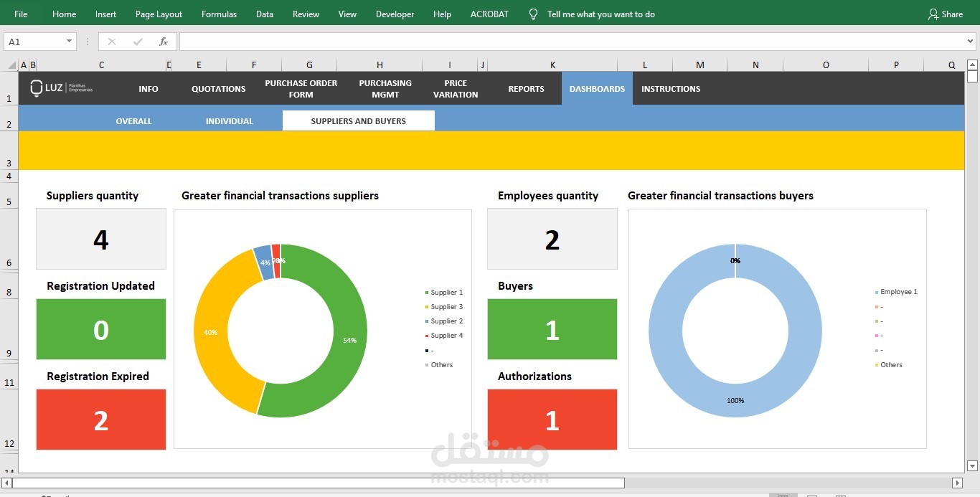The width and height of the screenshot is (980, 497).
Task: Open the Page Layout ribbon tab
Action: [159, 14]
